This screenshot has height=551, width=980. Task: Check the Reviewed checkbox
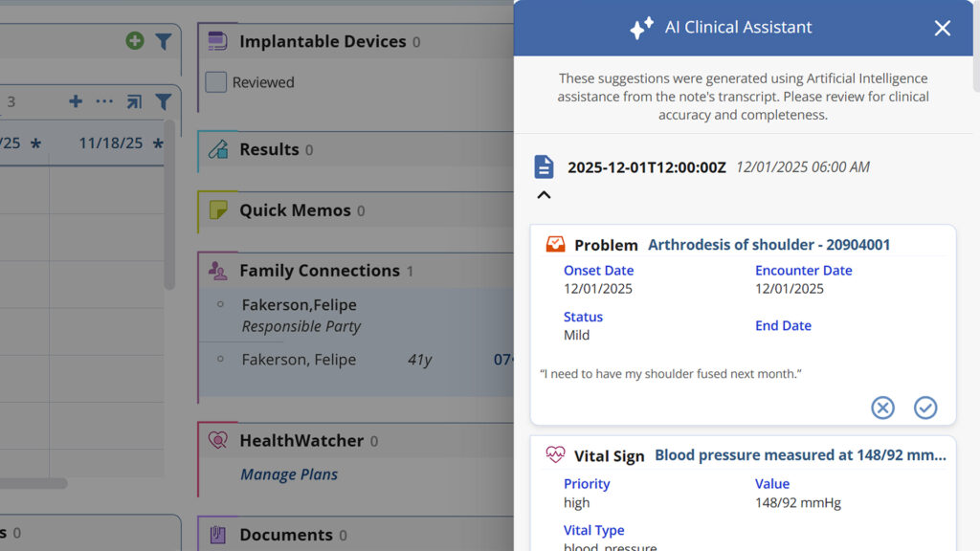(x=216, y=82)
